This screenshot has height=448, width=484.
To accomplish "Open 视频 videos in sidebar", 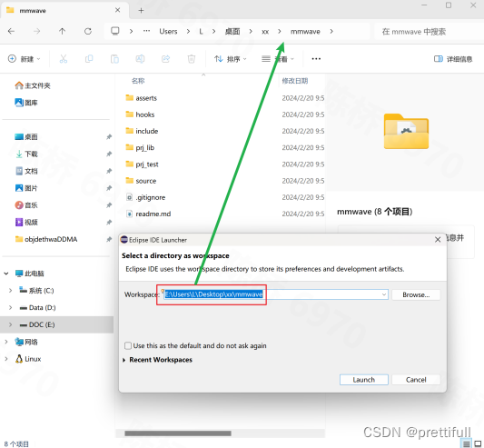I will tap(26, 222).
